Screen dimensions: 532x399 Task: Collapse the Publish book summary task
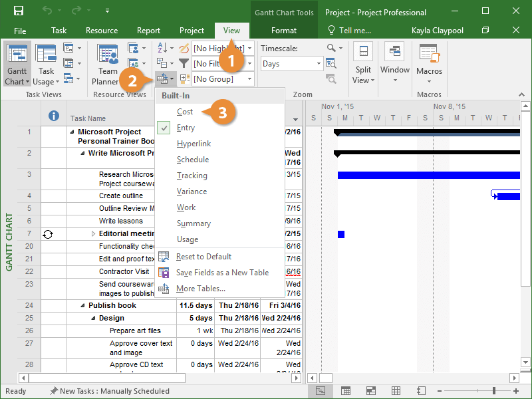pyautogui.click(x=82, y=306)
